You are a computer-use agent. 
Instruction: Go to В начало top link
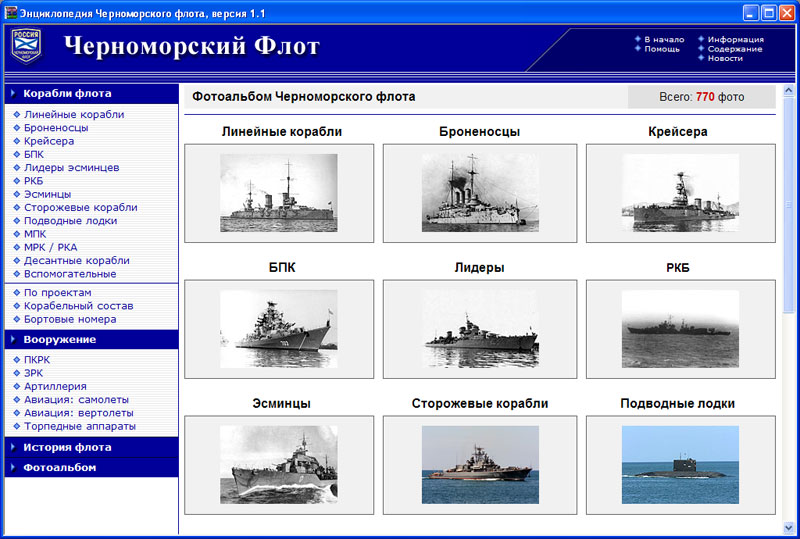(x=664, y=40)
